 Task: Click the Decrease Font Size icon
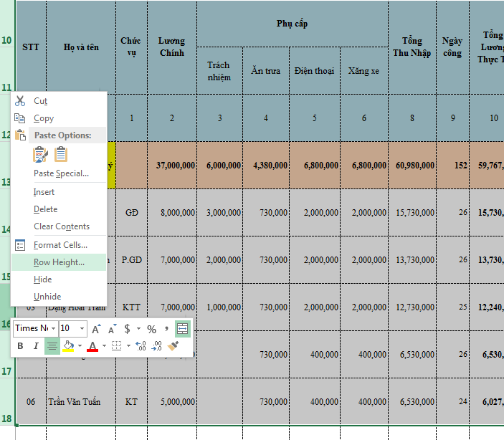[x=112, y=329]
